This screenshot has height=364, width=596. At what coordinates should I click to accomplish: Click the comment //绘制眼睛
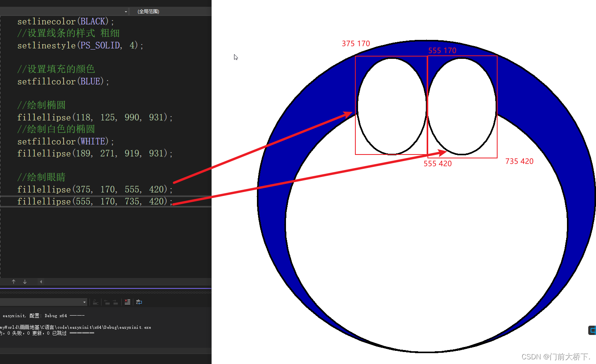point(41,177)
